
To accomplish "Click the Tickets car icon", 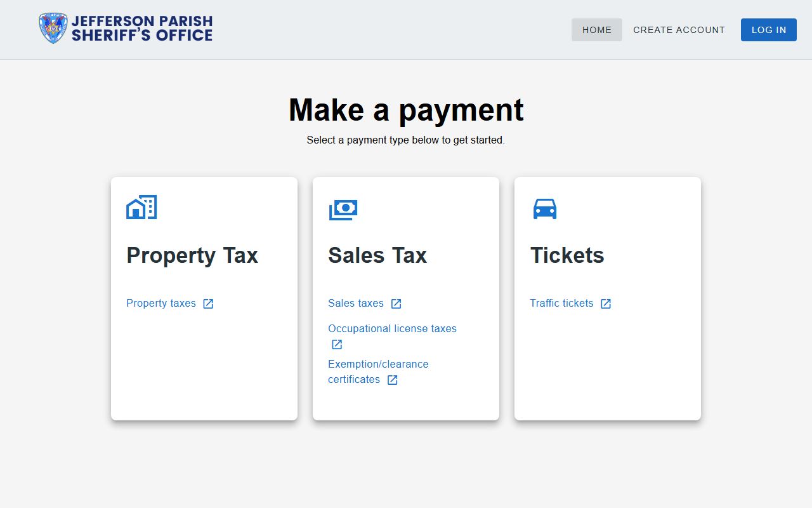I will (545, 209).
